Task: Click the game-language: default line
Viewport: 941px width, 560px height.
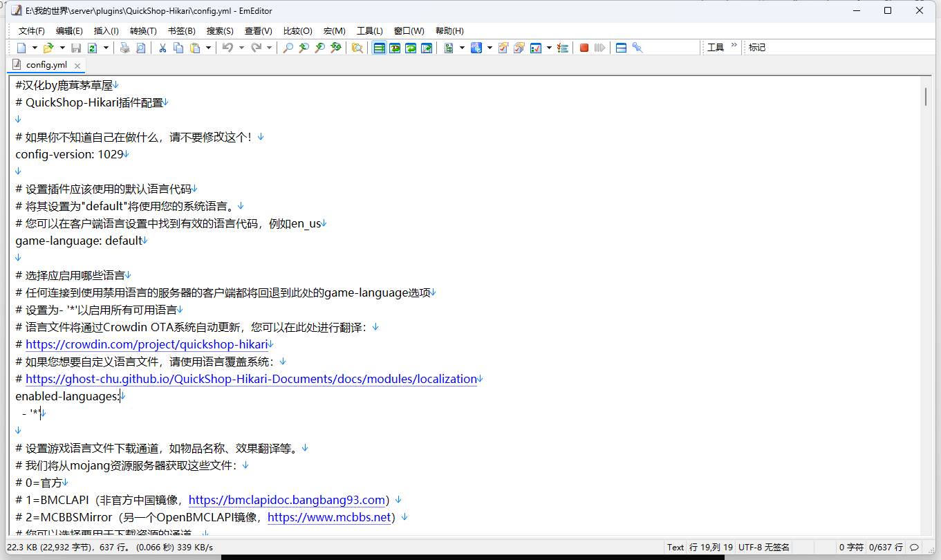Action: tap(79, 241)
